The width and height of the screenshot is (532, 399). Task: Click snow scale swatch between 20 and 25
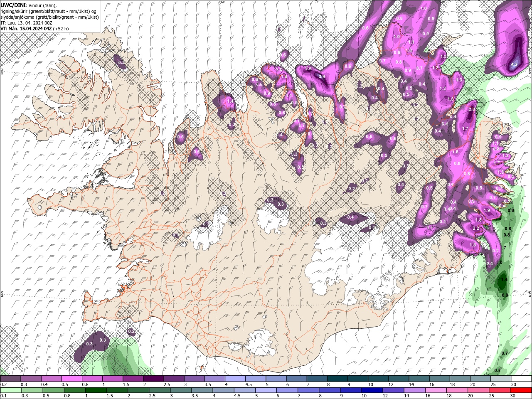tap(480, 378)
